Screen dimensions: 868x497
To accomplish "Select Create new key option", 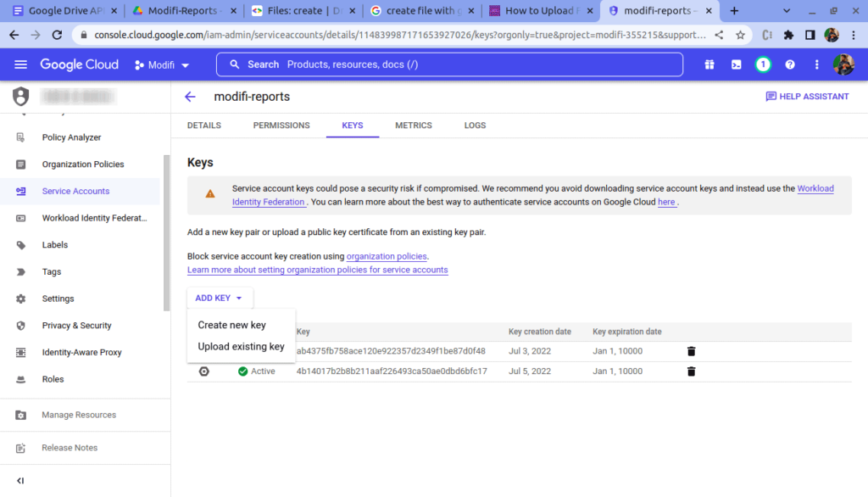I will click(231, 325).
